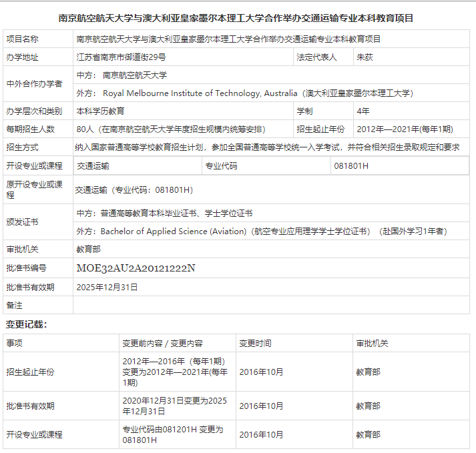Select validity date 2025年12月31日

(107, 287)
